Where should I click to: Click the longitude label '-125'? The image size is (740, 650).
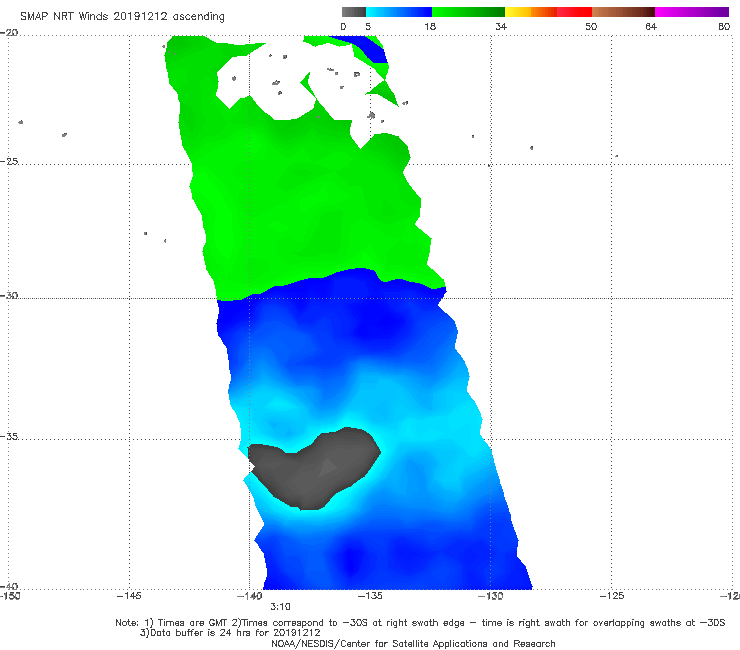tap(612, 596)
